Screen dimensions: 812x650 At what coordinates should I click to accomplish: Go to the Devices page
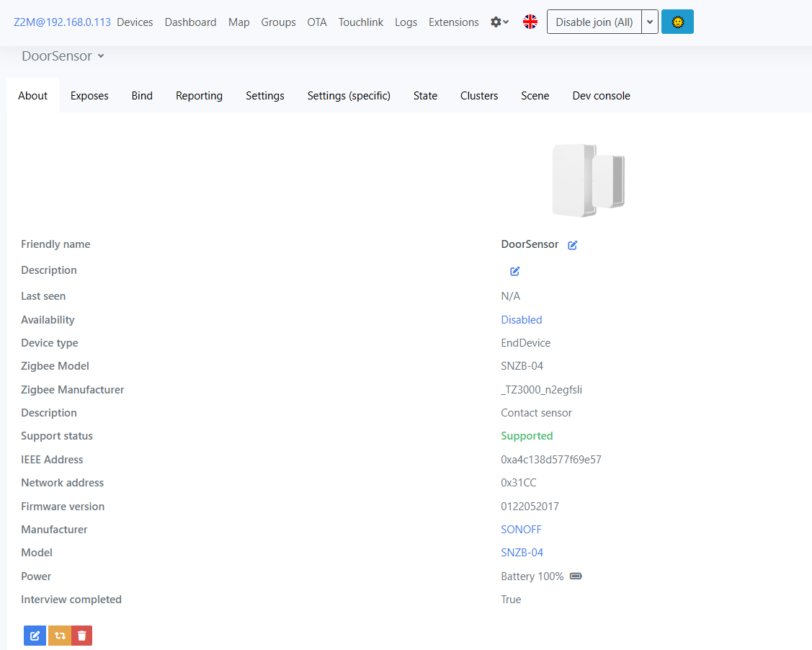[x=135, y=22]
